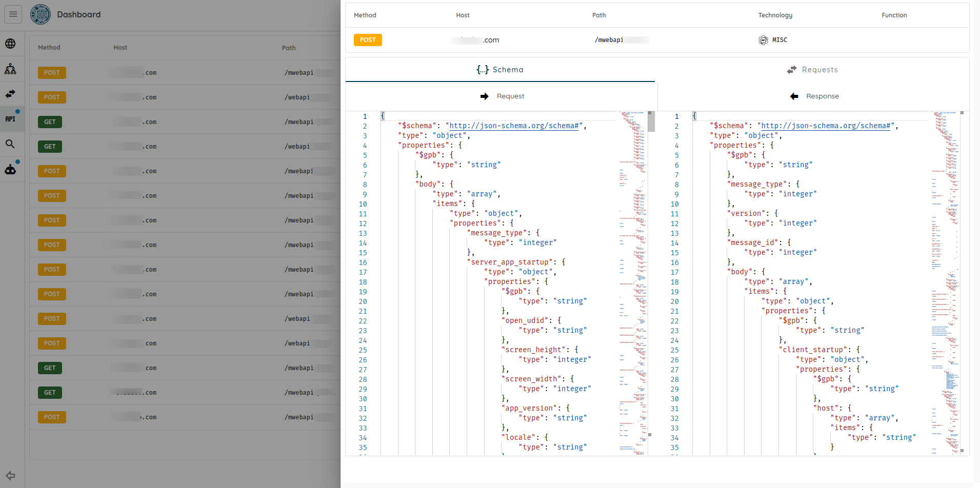Viewport: 980px width, 488px height.
Task: Click the /mwebapi path in detail header
Action: pos(609,40)
